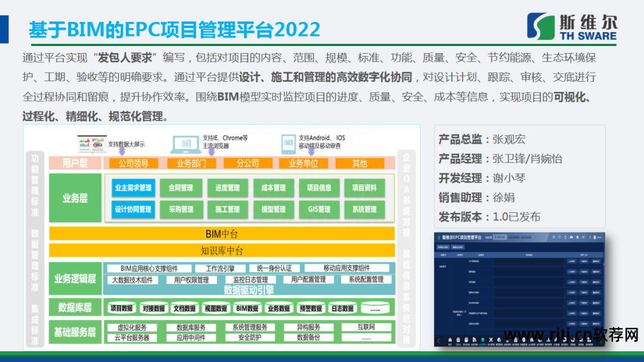Click the 知识库中台 bar
644x362 pixels.
point(222,250)
